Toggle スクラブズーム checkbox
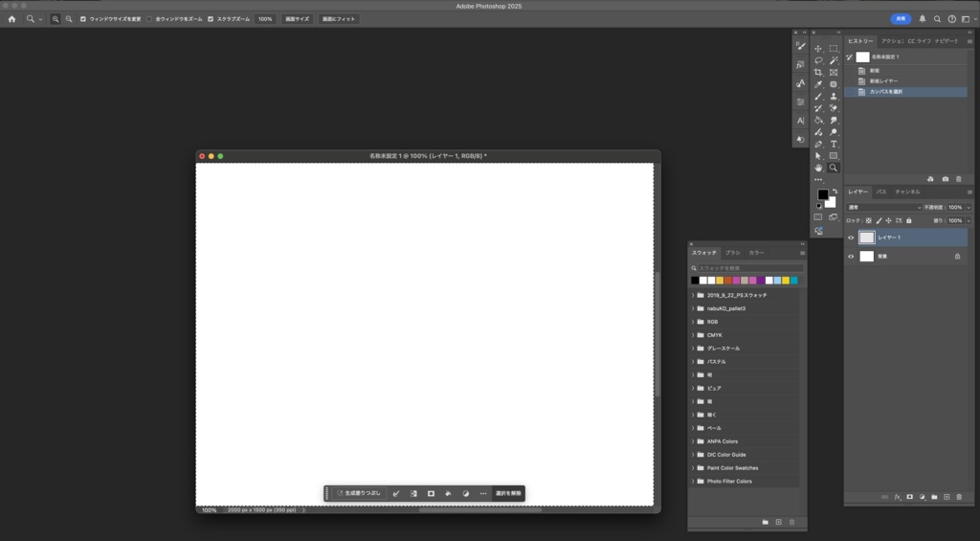Screen dimensions: 980x541 point(211,19)
